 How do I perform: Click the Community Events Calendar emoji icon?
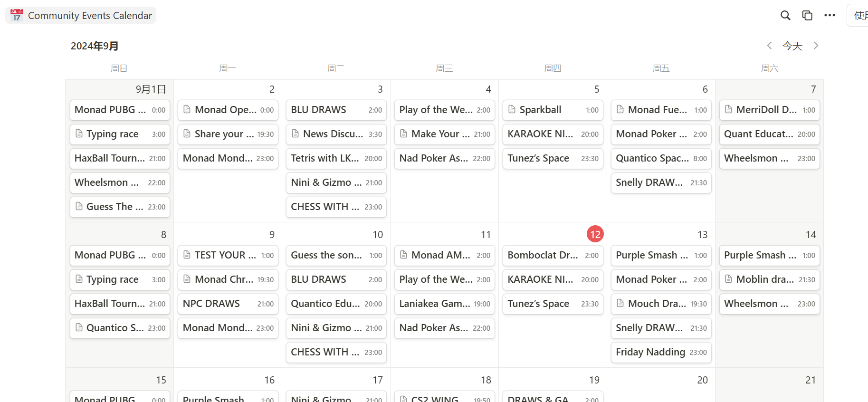click(x=17, y=15)
